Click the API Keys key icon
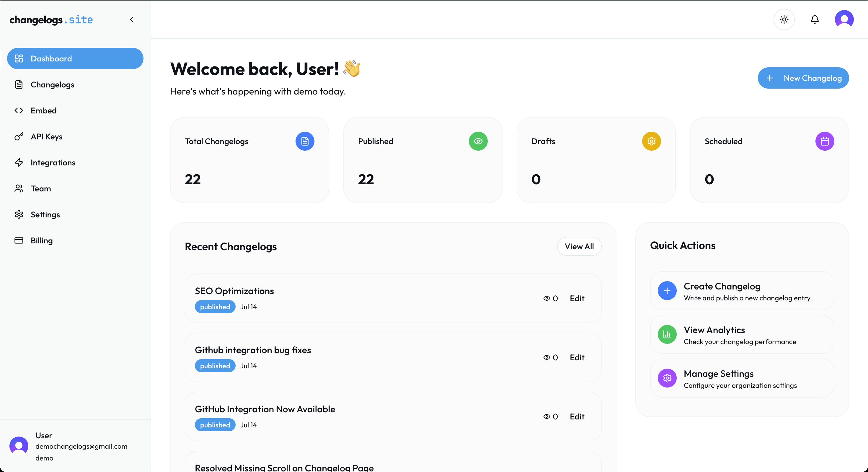Screen dimensions: 868x472 19,136
